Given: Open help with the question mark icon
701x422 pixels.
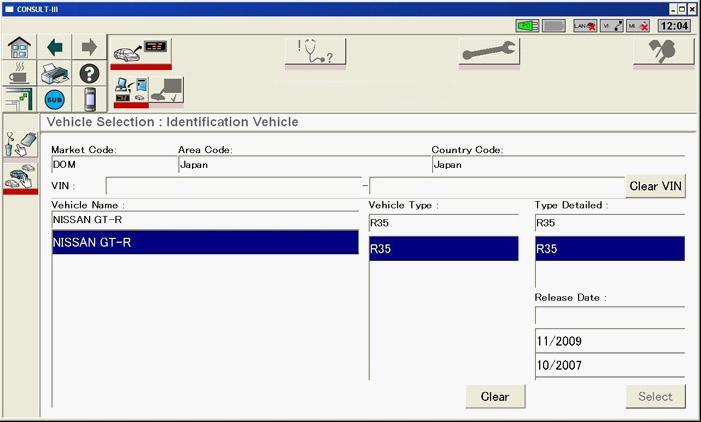Looking at the screenshot, I should click(89, 74).
